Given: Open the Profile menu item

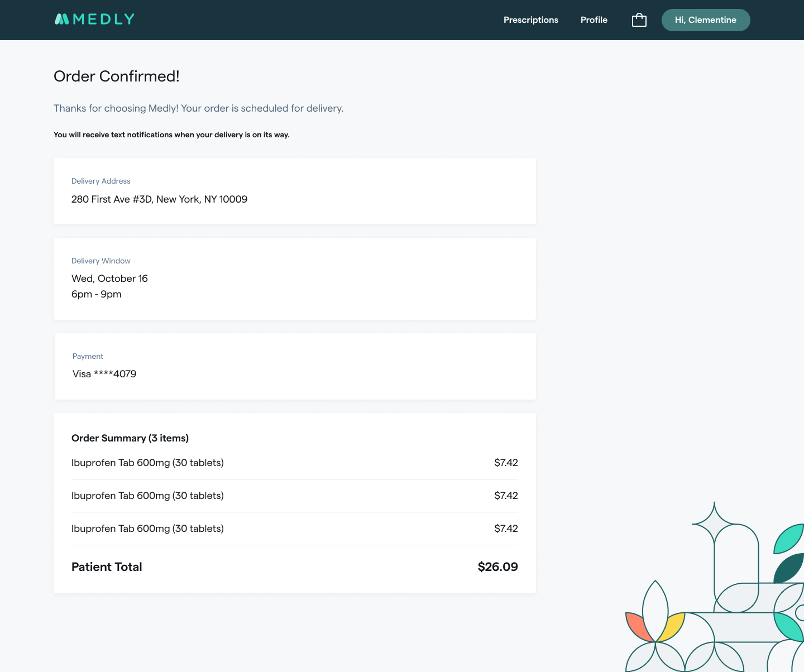Looking at the screenshot, I should (594, 20).
